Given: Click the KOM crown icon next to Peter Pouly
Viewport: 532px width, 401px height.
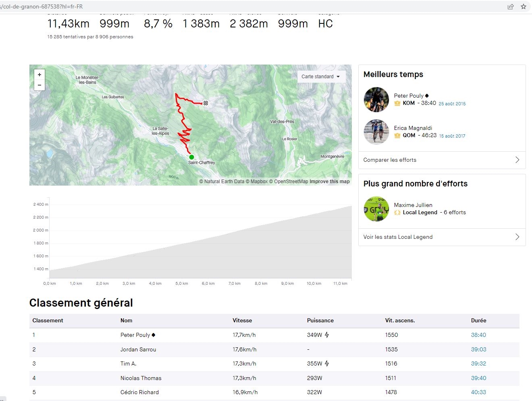Looking at the screenshot, I should coord(397,103).
